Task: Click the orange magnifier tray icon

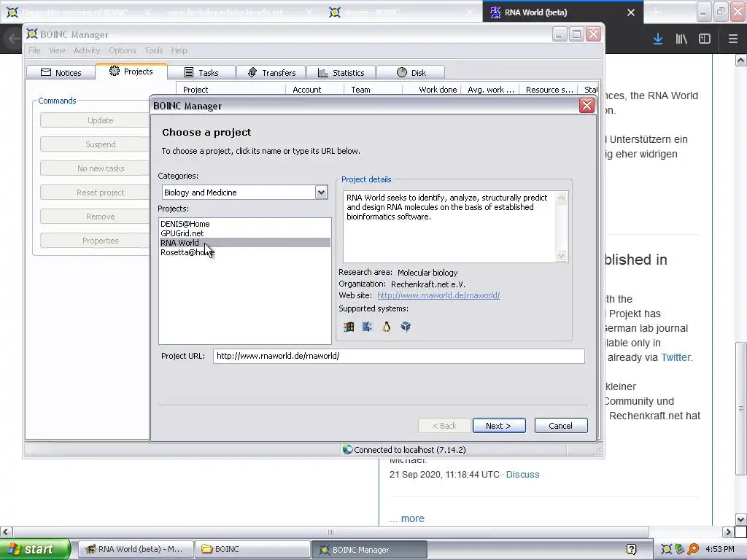Action: [x=693, y=549]
